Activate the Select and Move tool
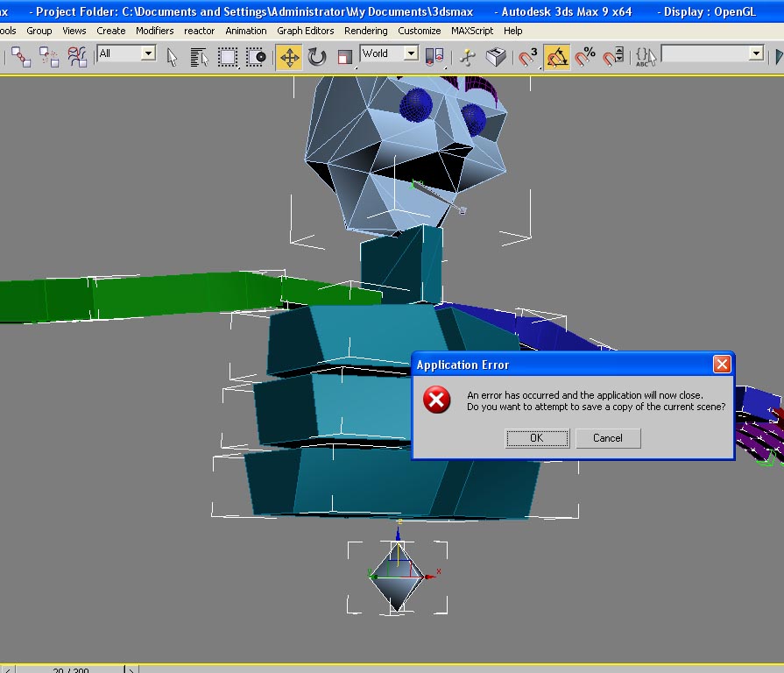784x673 pixels. tap(289, 57)
